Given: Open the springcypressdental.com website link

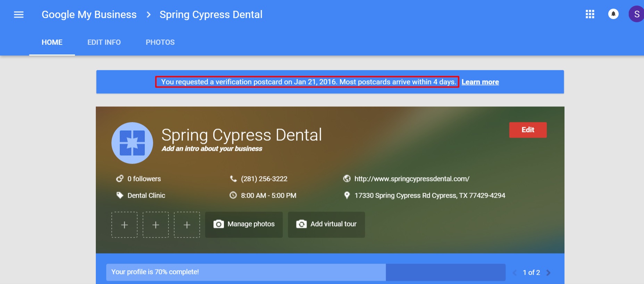Looking at the screenshot, I should click(x=412, y=179).
